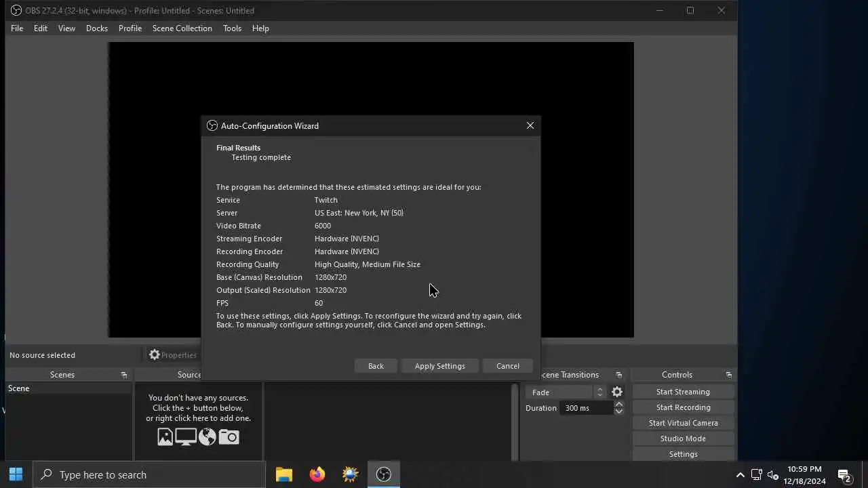Click the OBS Studio taskbar icon

coord(384,474)
